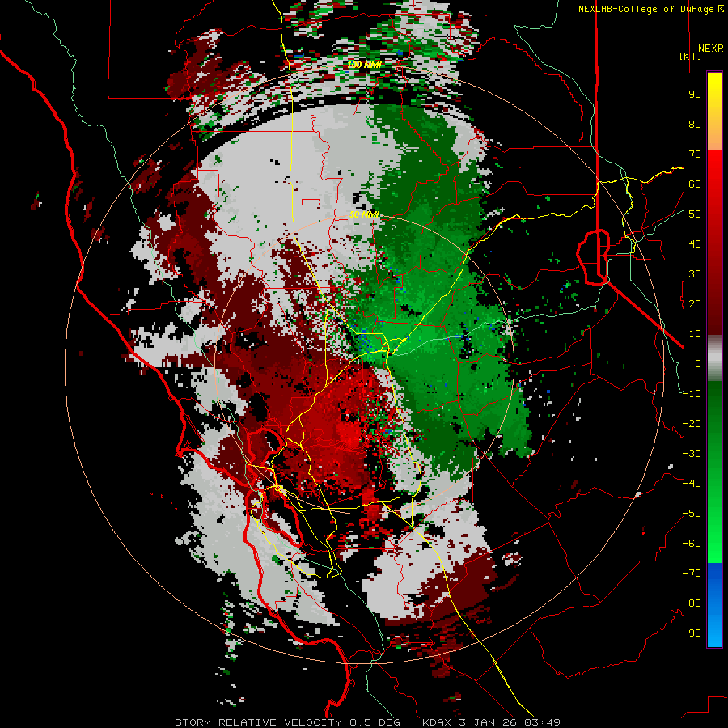This screenshot has height=728, width=728.
Task: Click the -60 value on the velocity scale
Action: (x=692, y=544)
